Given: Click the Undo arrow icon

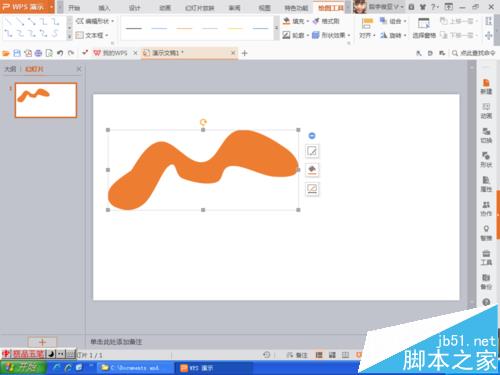Looking at the screenshot, I should point(60,53).
